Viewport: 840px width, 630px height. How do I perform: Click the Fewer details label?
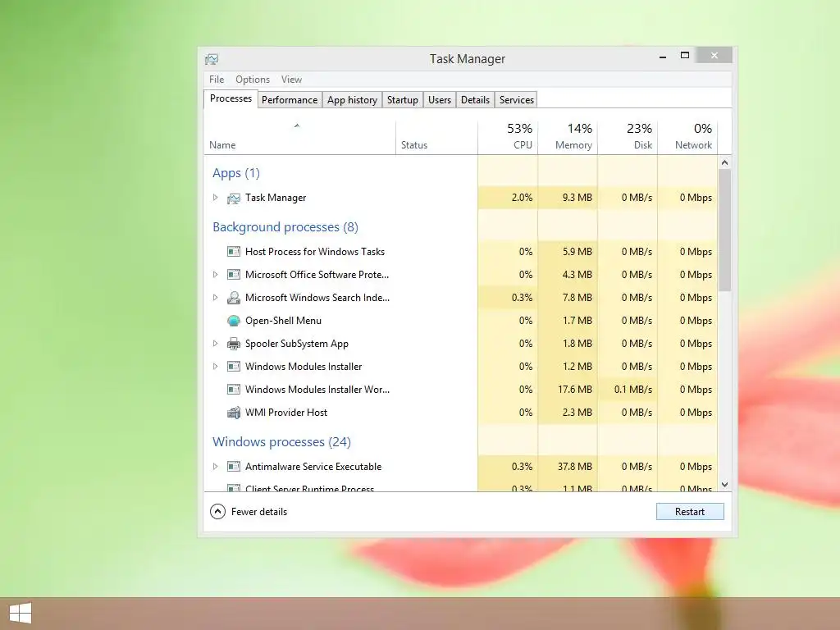point(259,512)
